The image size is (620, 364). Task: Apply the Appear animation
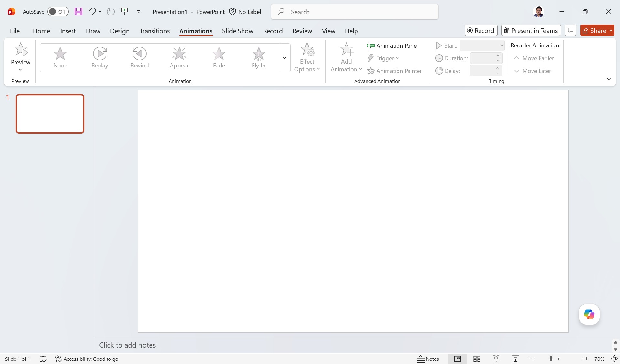179,58
